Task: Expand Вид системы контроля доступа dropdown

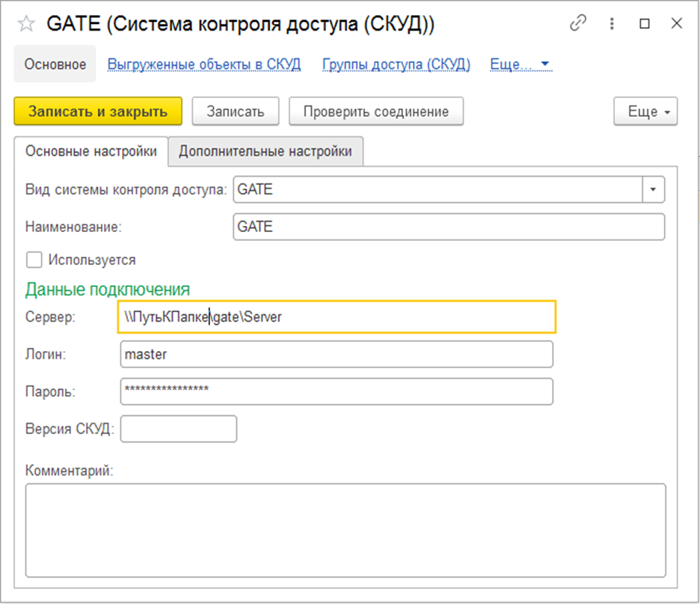Action: (653, 190)
